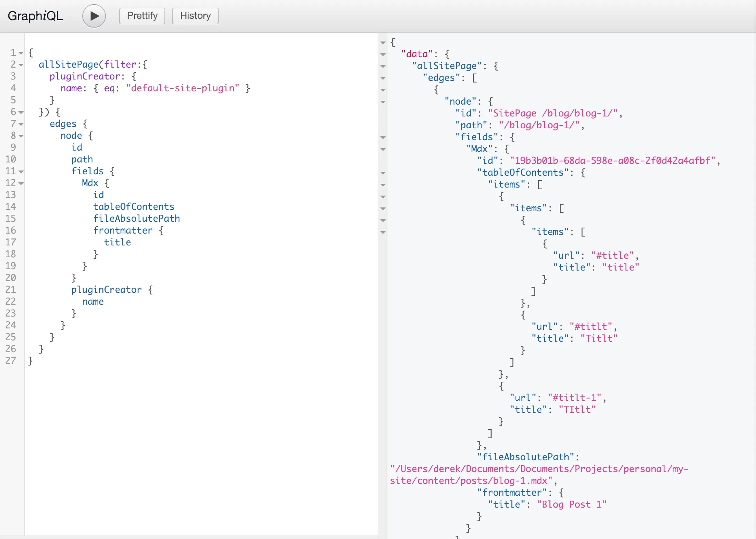756x539 pixels.
Task: Click the GraphiQL logo title
Action: click(35, 16)
